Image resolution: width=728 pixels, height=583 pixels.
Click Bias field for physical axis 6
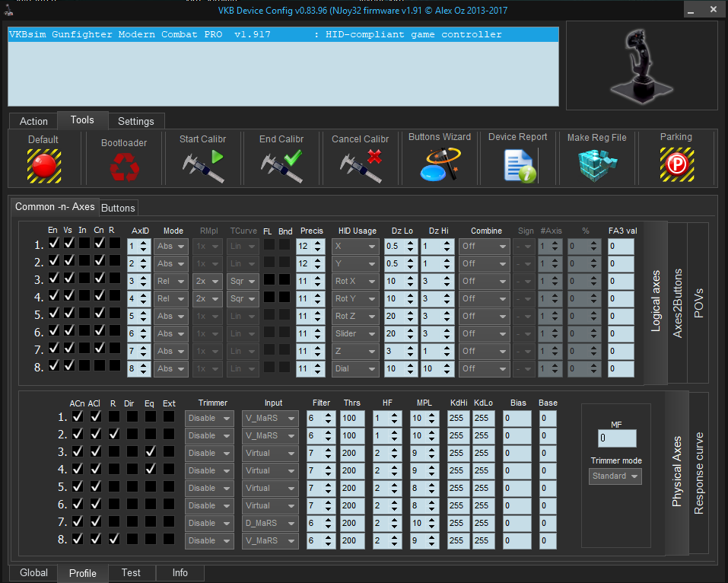point(517,505)
